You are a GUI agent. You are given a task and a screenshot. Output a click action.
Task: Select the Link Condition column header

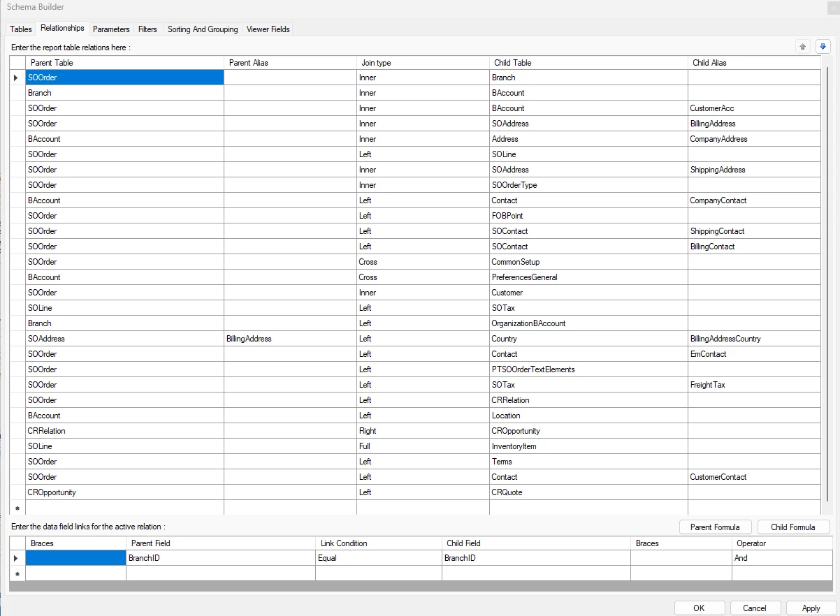[x=378, y=543]
